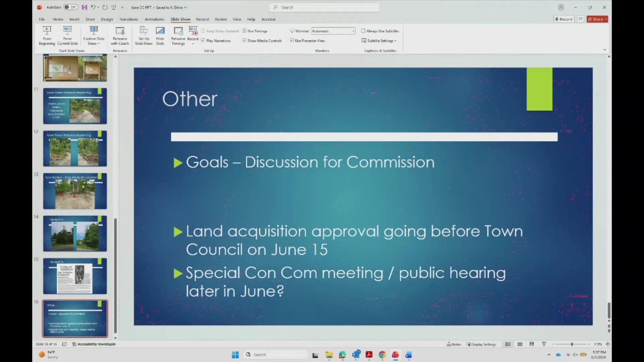Switch to the Animations tab
The image size is (644, 362).
pyautogui.click(x=154, y=19)
